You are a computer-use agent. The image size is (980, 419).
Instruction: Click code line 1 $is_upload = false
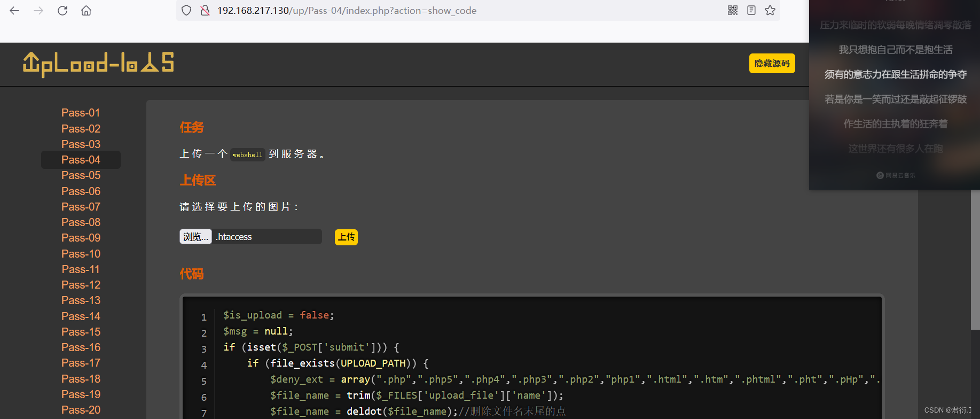[x=278, y=315]
